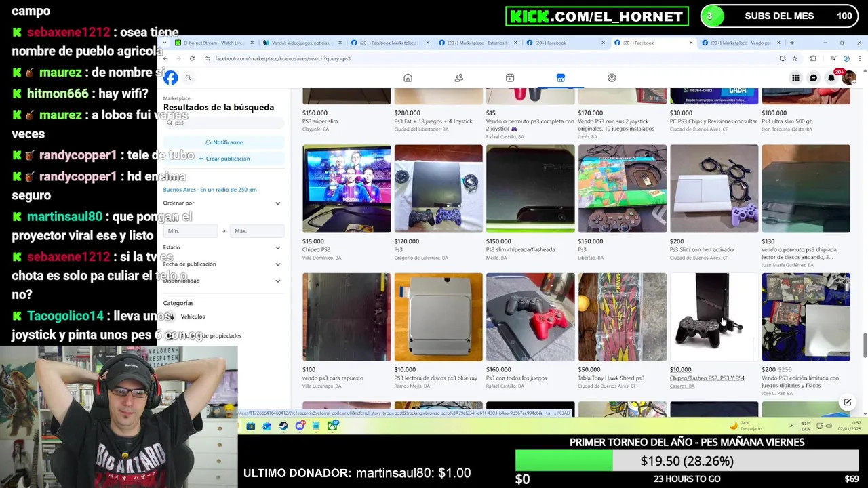868x488 pixels.
Task: Open the account profile picture menu
Action: pyautogui.click(x=848, y=78)
